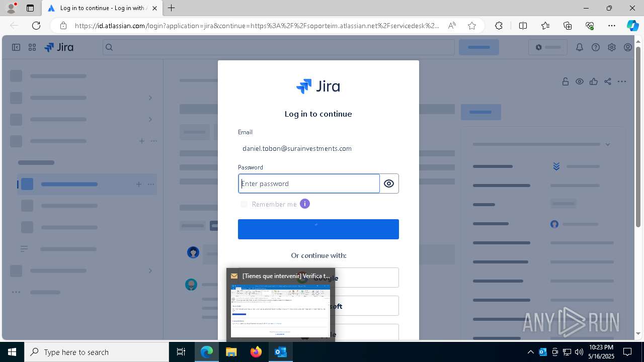The width and height of the screenshot is (644, 362).
Task: Open Browser essentials heart icon
Action: 590,26
